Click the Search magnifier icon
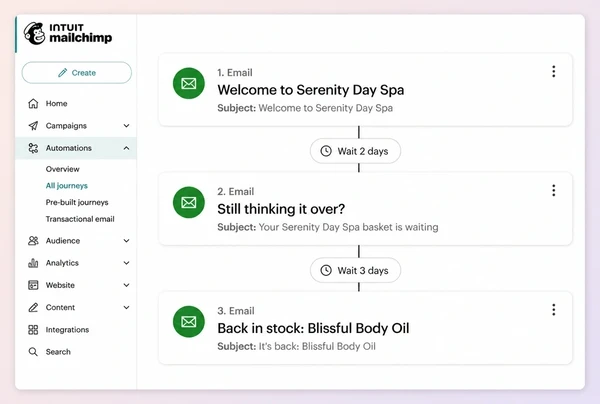This screenshot has height=404, width=600. (33, 352)
